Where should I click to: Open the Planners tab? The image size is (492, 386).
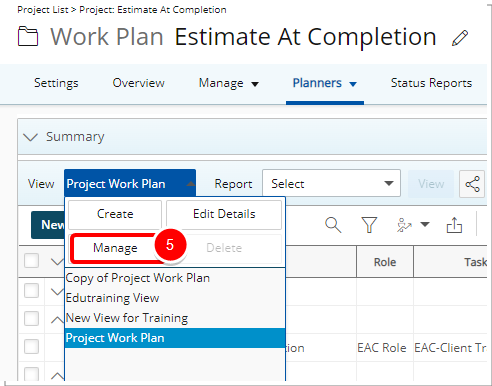[325, 83]
